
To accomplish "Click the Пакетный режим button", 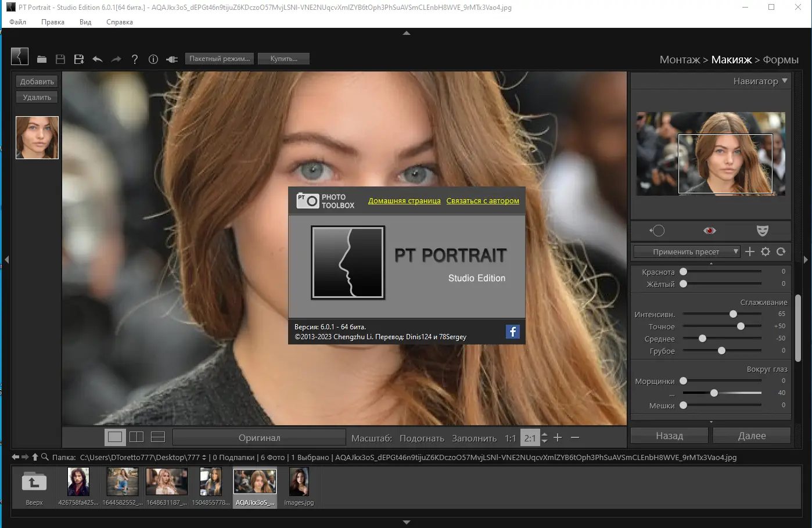I will (x=220, y=59).
